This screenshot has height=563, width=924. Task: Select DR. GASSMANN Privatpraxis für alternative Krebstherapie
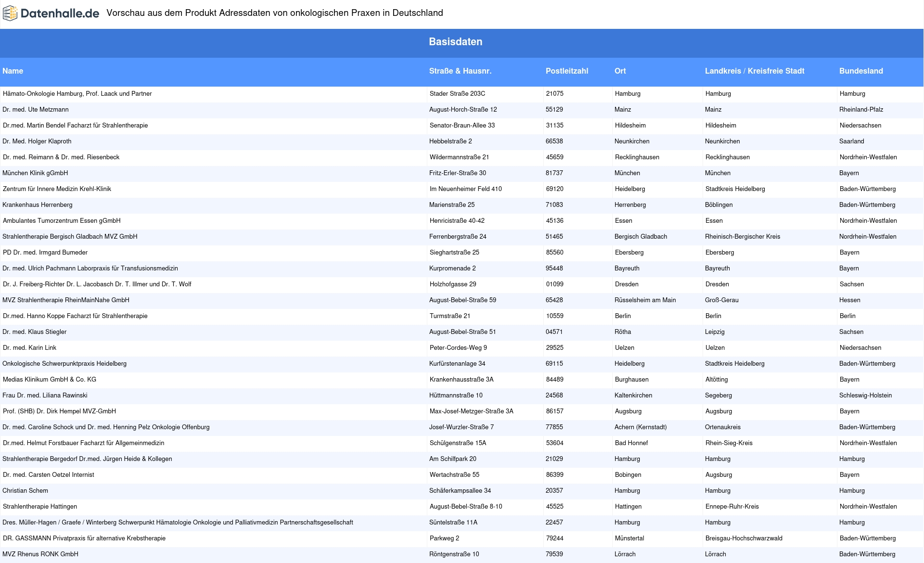tap(84, 538)
